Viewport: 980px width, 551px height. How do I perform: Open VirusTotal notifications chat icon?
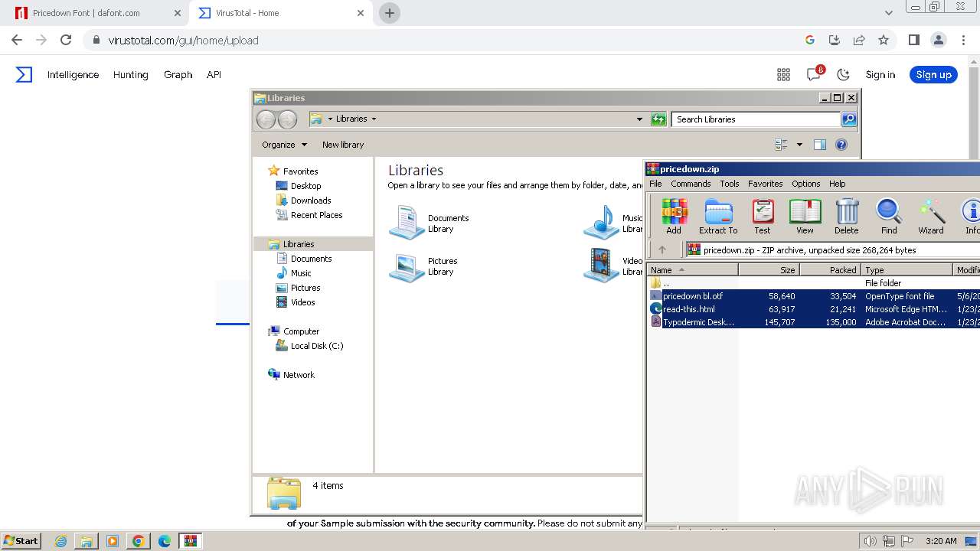point(814,74)
